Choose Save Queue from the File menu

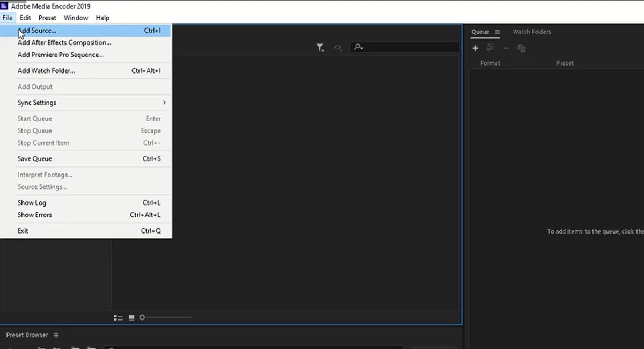pyautogui.click(x=34, y=158)
